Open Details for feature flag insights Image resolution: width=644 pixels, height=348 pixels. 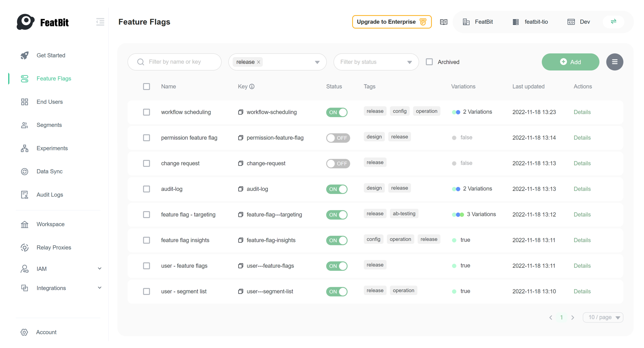[582, 240]
